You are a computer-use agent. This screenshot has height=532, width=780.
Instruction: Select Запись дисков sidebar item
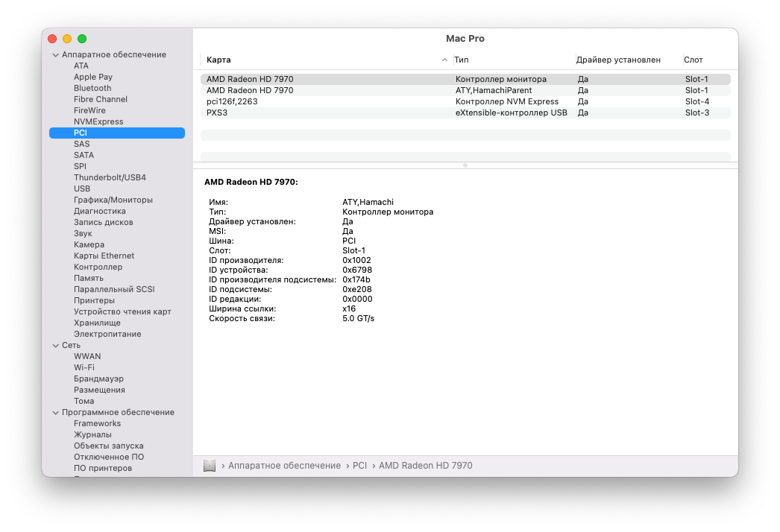(104, 222)
